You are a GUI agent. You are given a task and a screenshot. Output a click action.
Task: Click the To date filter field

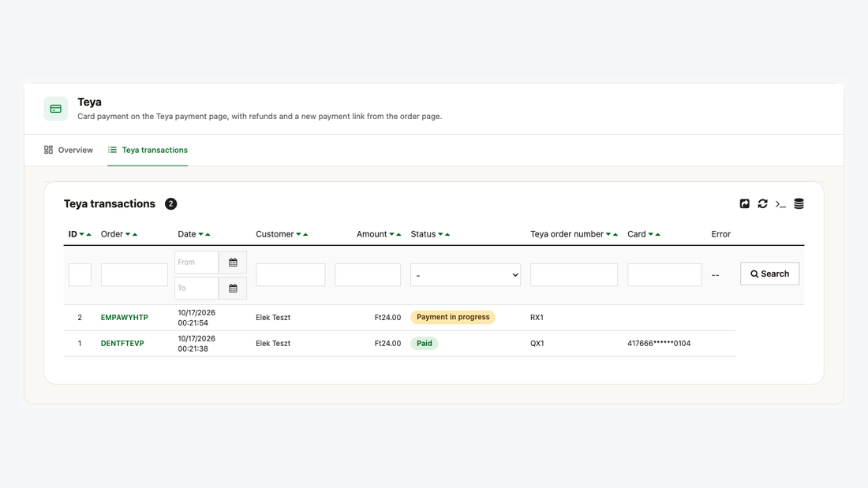click(x=196, y=289)
